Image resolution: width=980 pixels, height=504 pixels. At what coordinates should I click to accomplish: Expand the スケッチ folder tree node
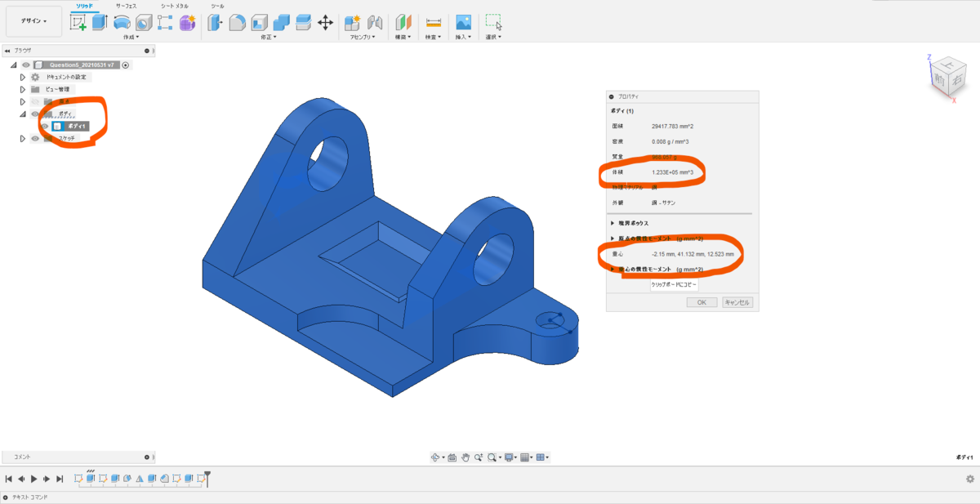coord(23,138)
